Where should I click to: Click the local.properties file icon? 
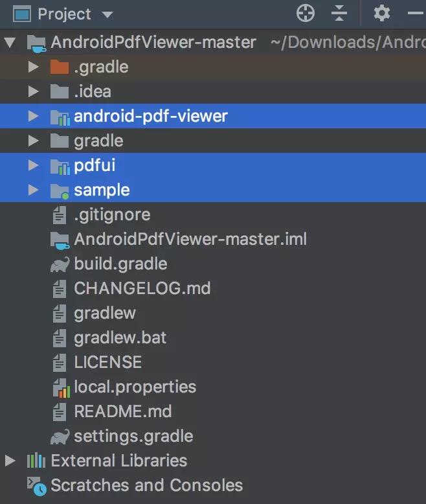point(61,387)
